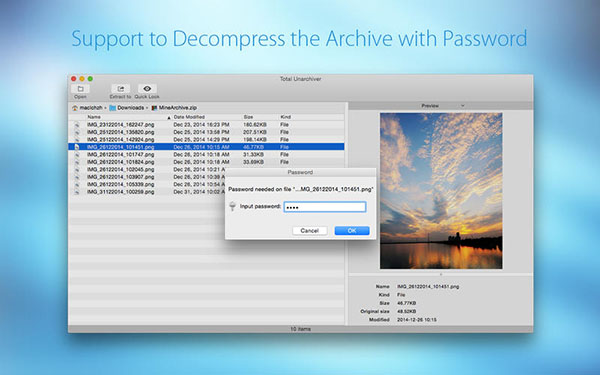Click the Extract to toolbar icon
Viewport: 600px width, 375px height.
point(121,89)
